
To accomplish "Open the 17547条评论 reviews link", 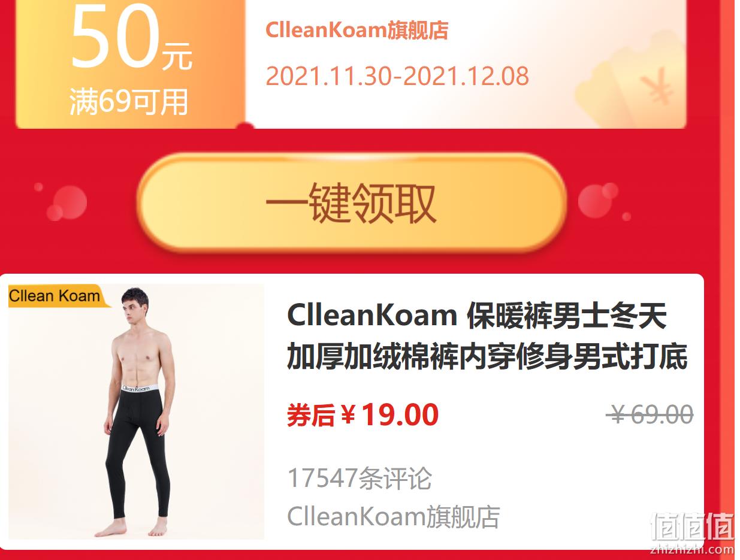I will pyautogui.click(x=360, y=479).
